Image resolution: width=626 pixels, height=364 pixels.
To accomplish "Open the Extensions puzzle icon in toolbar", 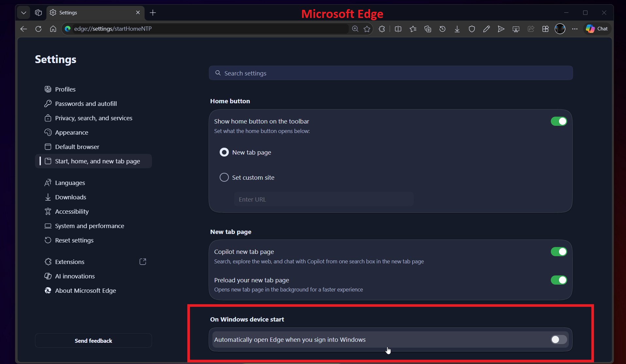I will point(381,29).
